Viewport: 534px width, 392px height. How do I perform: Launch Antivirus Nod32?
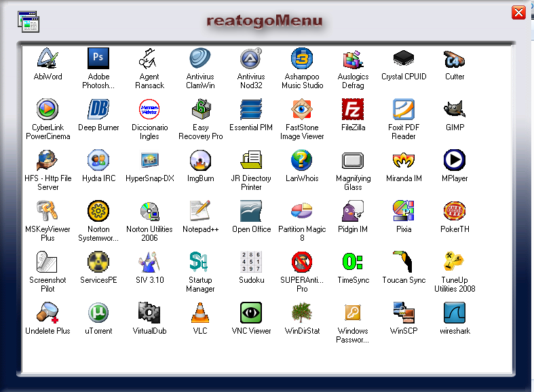coord(251,58)
